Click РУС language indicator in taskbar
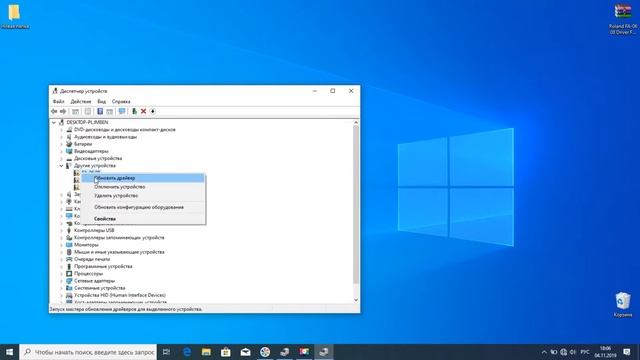The image size is (640, 360). coord(584,352)
